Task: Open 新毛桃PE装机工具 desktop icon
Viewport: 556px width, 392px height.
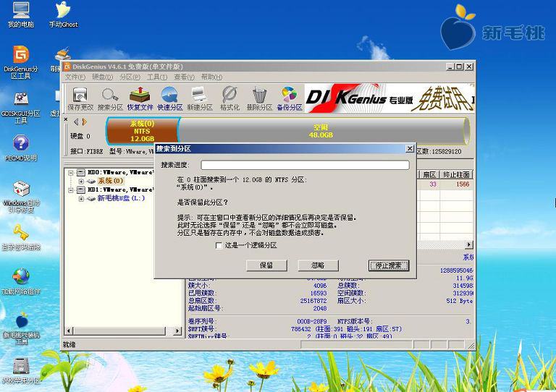Action: point(21,328)
